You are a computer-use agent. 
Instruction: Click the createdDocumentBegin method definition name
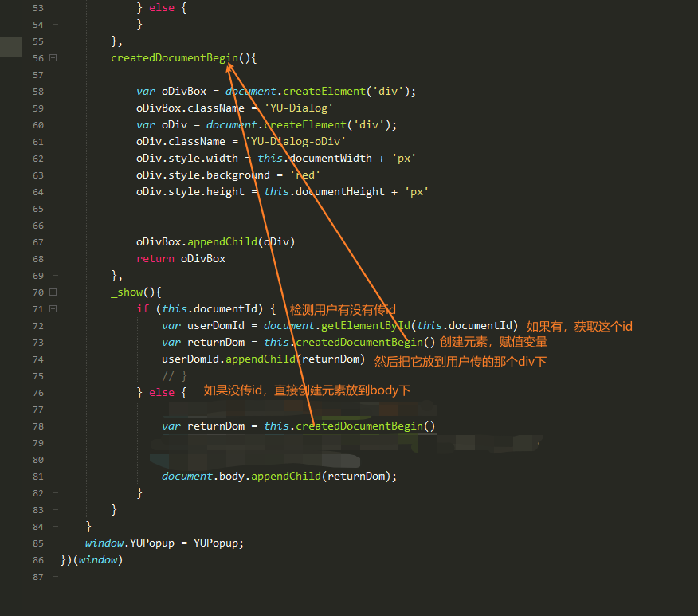(174, 58)
